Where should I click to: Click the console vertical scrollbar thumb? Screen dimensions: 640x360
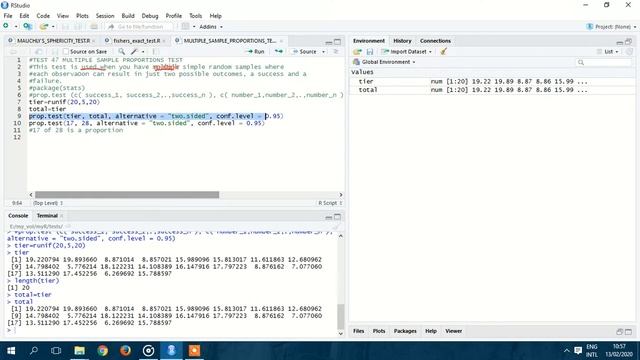click(341, 316)
